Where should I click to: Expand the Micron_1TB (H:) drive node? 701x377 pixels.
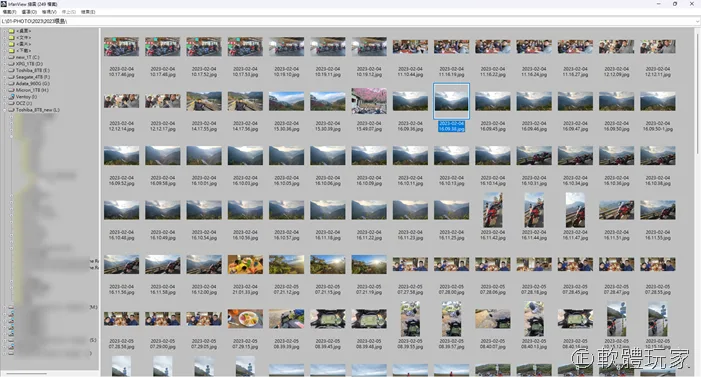point(5,90)
